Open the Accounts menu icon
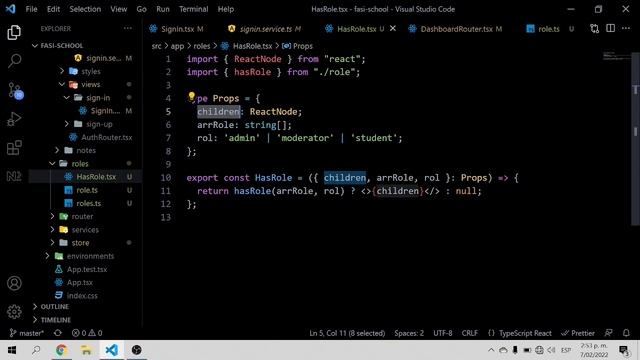The width and height of the screenshot is (640, 360). click(x=14, y=283)
